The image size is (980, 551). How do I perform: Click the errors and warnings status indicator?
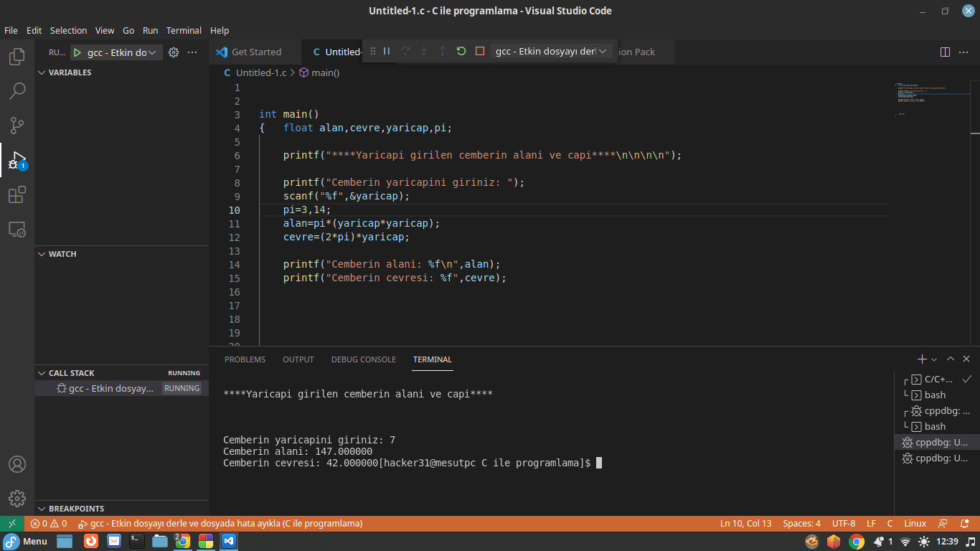pos(48,524)
